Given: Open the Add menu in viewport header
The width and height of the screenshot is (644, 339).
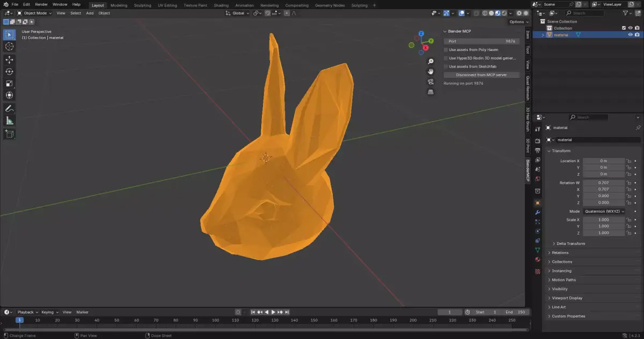Looking at the screenshot, I should (90, 13).
